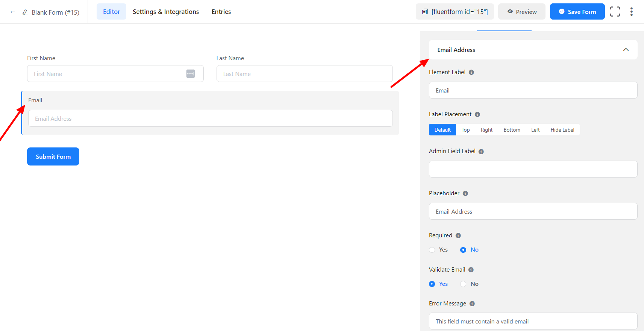The width and height of the screenshot is (644, 331).
Task: Click the pencil icon beside Blank Form title
Action: [x=25, y=12]
